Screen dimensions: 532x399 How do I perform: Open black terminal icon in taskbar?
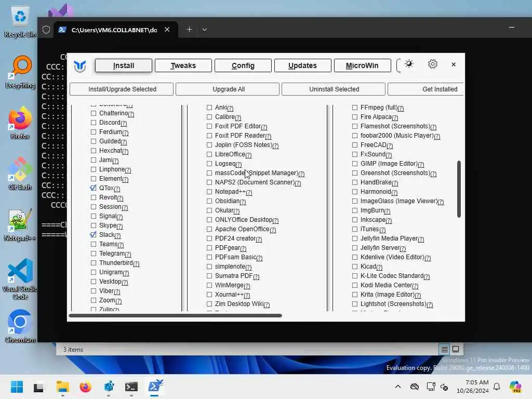click(131, 387)
